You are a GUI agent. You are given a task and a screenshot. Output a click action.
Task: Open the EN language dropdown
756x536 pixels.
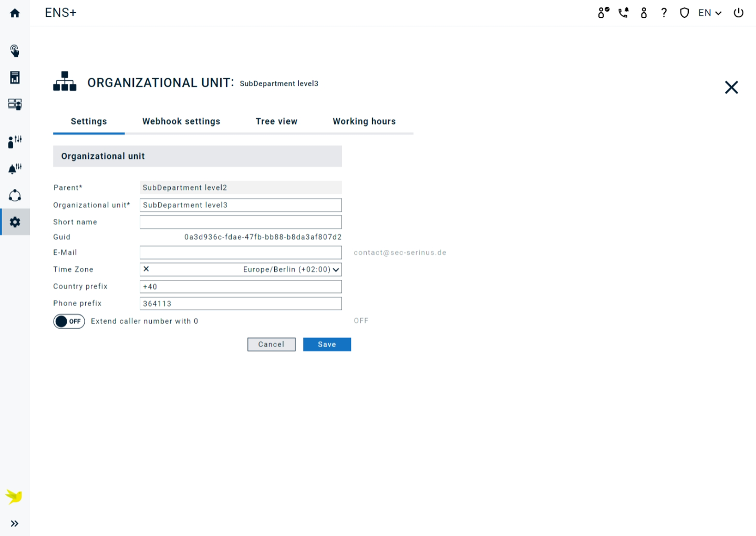[x=710, y=13]
